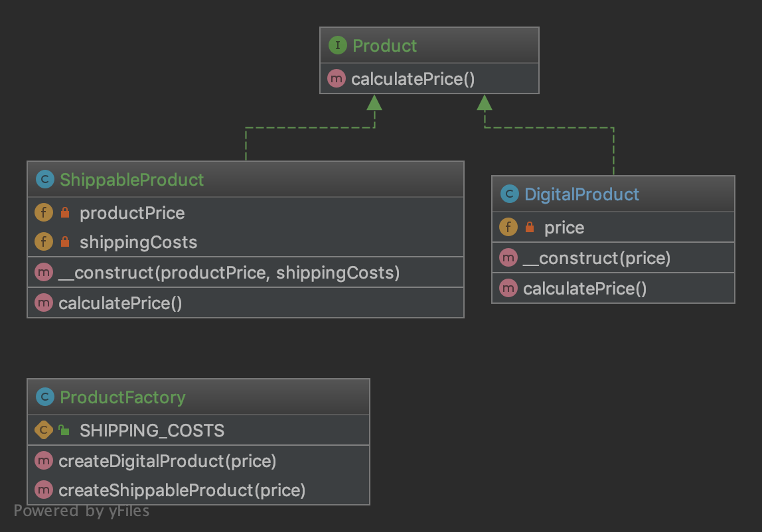This screenshot has height=532, width=762.
Task: Click the constant icon next to SHIPPING_COSTS
Action: [x=44, y=430]
